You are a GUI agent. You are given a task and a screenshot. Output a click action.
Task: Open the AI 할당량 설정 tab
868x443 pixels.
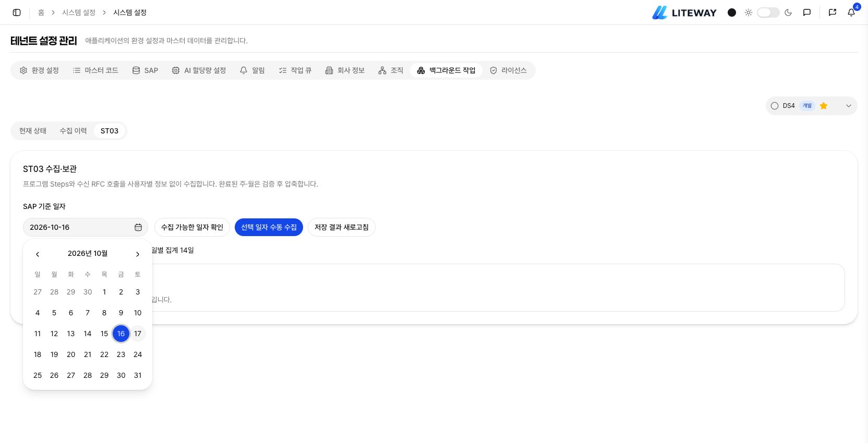coord(199,70)
